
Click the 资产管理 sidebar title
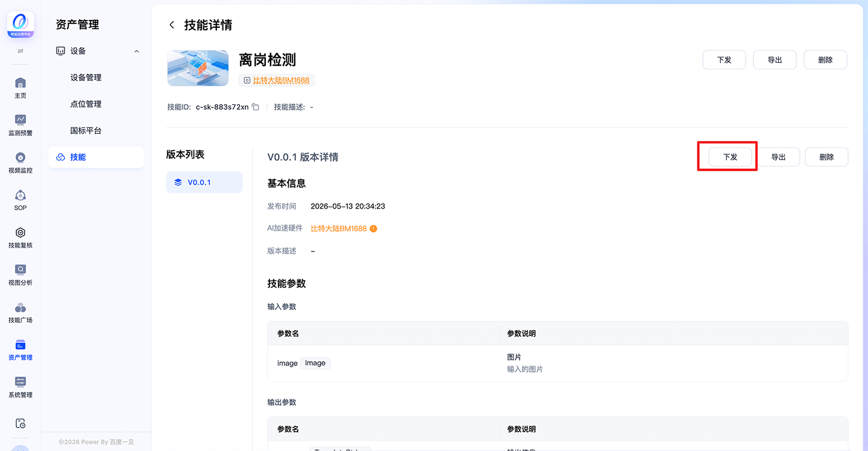[x=77, y=25]
